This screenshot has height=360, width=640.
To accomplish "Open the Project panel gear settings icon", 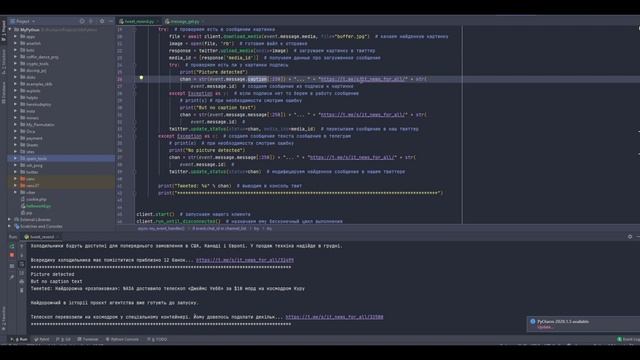I will 102,21.
